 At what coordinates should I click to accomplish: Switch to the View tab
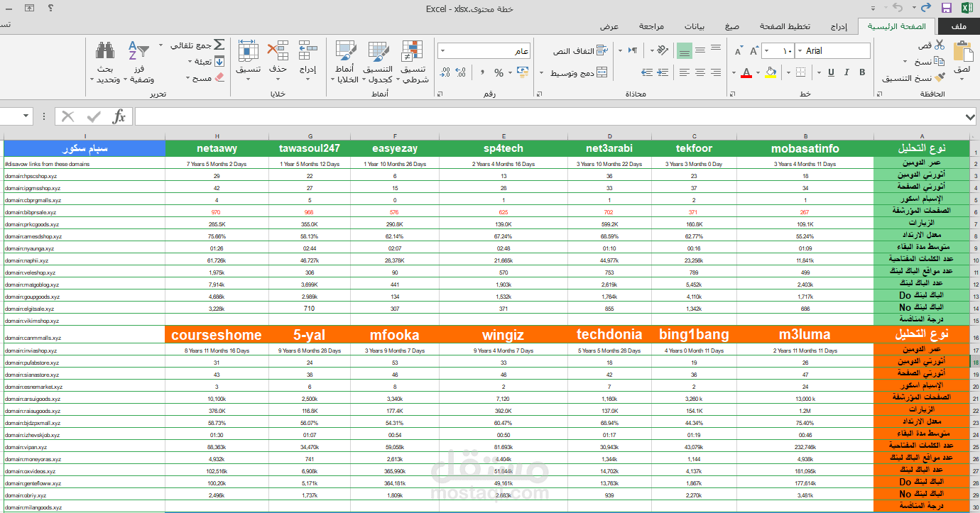[x=609, y=26]
